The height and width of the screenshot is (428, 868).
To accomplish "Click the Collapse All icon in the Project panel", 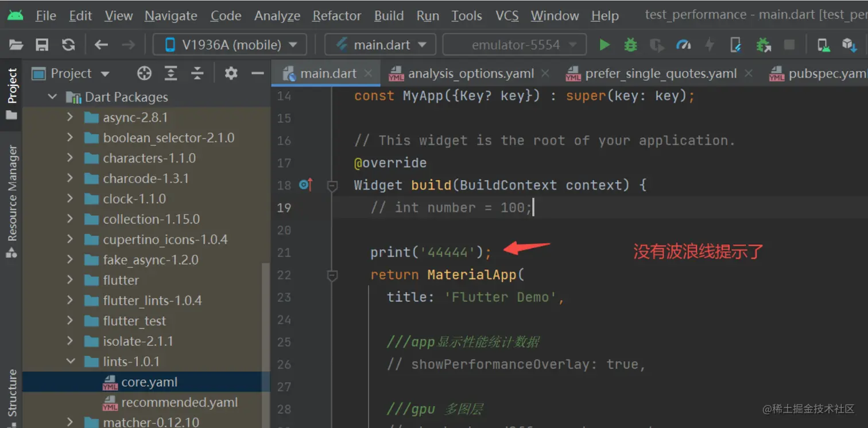I will [197, 73].
